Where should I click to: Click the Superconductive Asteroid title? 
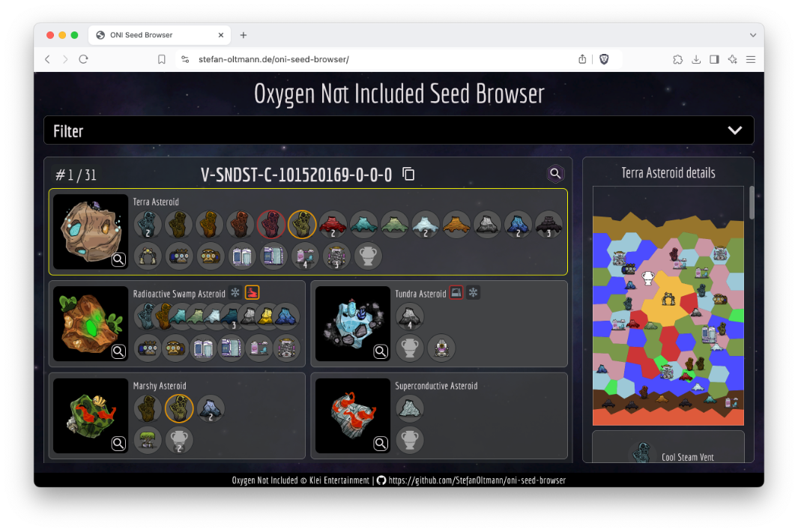pyautogui.click(x=436, y=386)
